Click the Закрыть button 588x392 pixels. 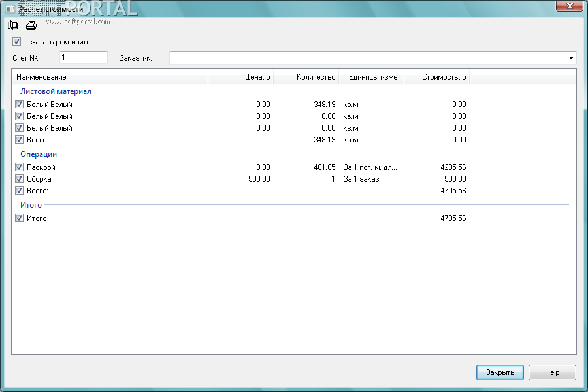pyautogui.click(x=500, y=372)
